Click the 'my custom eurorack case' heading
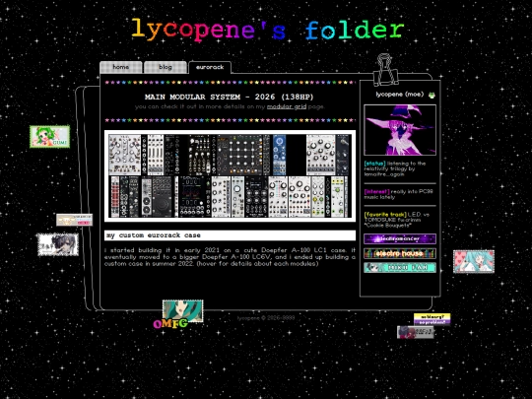 pyautogui.click(x=230, y=235)
